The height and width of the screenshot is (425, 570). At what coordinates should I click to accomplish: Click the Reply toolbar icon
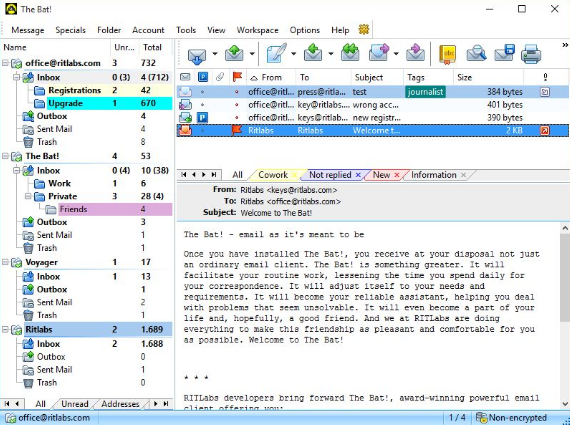[313, 54]
